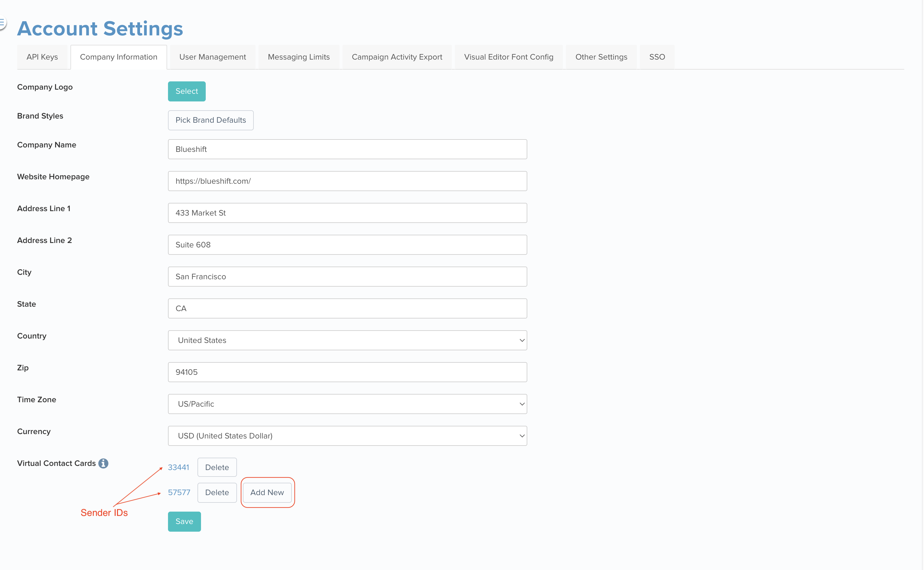Click the Company Name input field

347,149
